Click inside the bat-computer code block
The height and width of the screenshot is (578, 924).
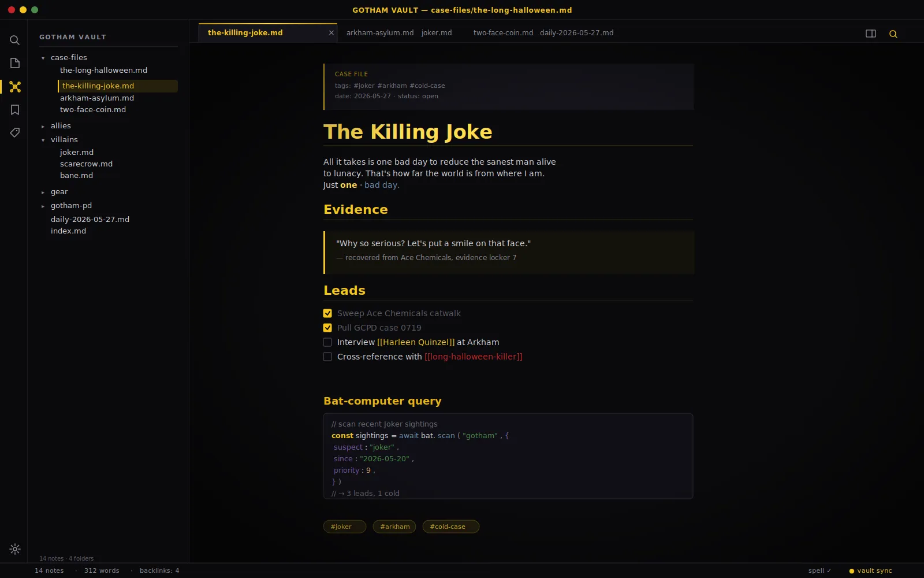click(x=508, y=456)
